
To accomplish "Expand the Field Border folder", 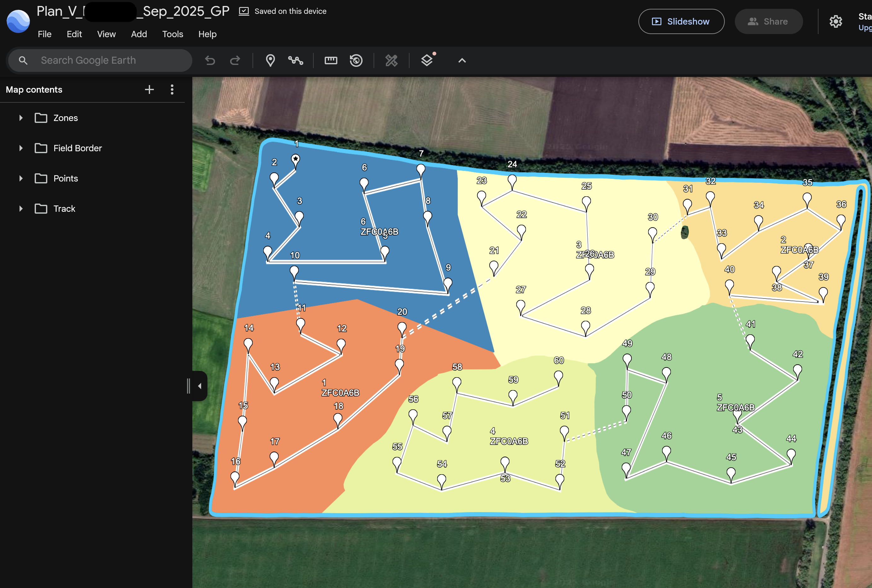I will (x=20, y=148).
